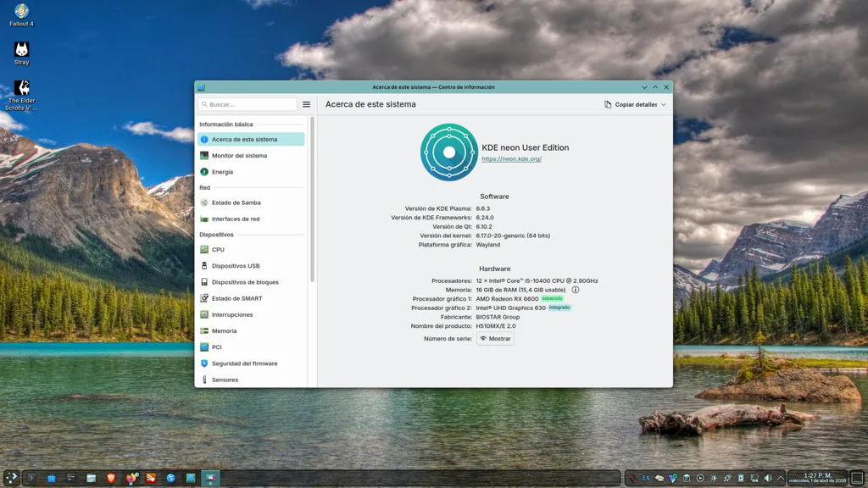The image size is (868, 488).
Task: Click Copiar detalles button
Action: [631, 104]
